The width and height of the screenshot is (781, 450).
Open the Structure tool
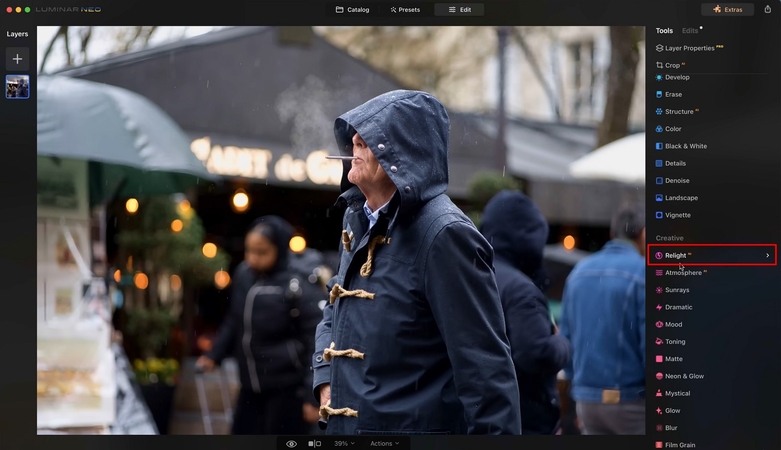point(677,112)
